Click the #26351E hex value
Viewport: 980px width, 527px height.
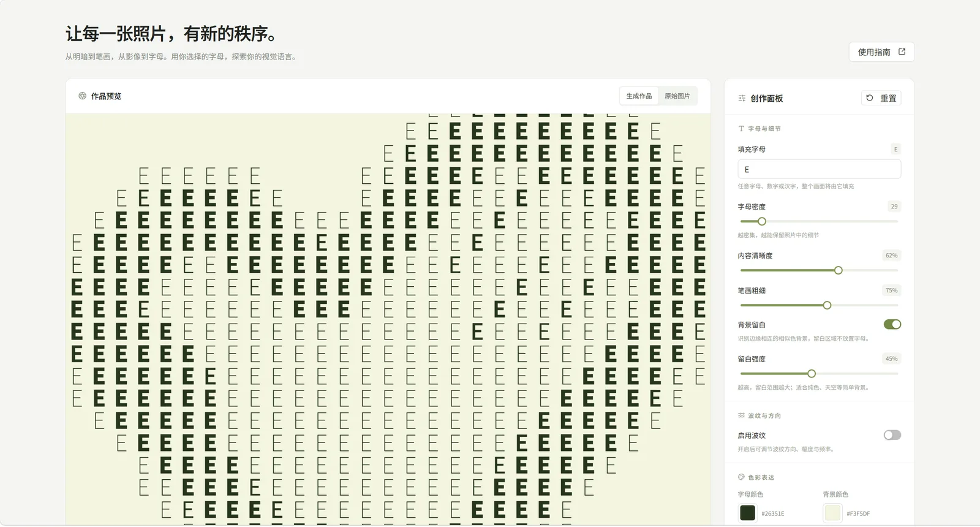[x=773, y=514]
